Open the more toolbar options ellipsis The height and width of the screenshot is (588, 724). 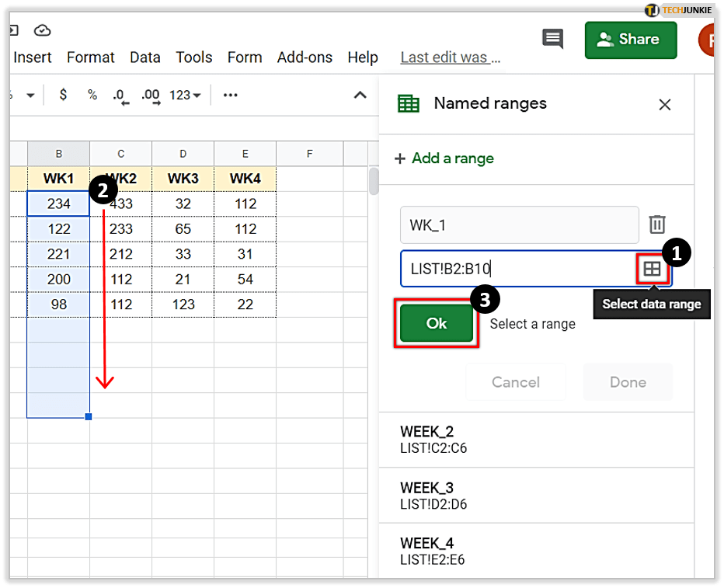pos(230,95)
